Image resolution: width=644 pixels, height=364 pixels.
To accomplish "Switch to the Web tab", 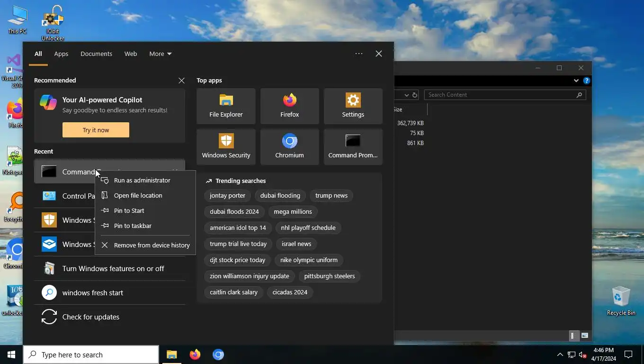I will 131,54.
